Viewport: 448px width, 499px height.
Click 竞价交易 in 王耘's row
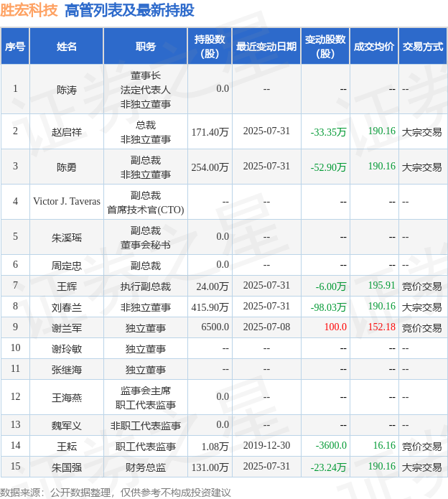coord(422,446)
